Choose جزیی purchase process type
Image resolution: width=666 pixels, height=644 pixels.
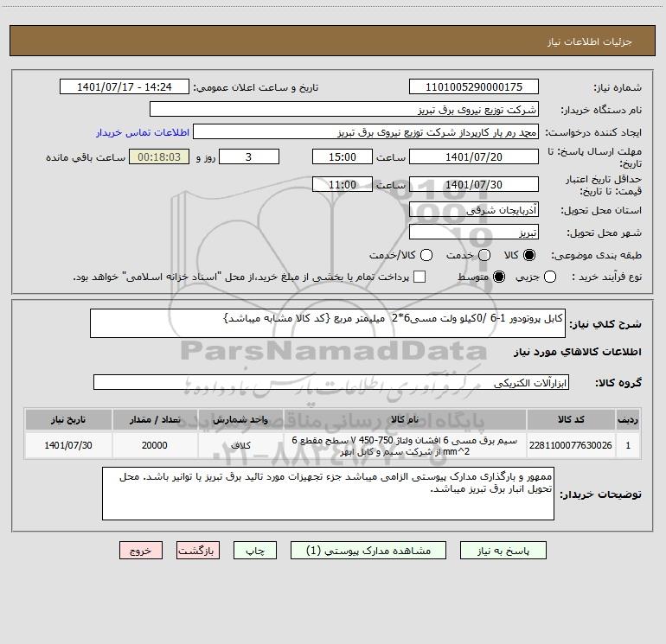[x=550, y=277]
